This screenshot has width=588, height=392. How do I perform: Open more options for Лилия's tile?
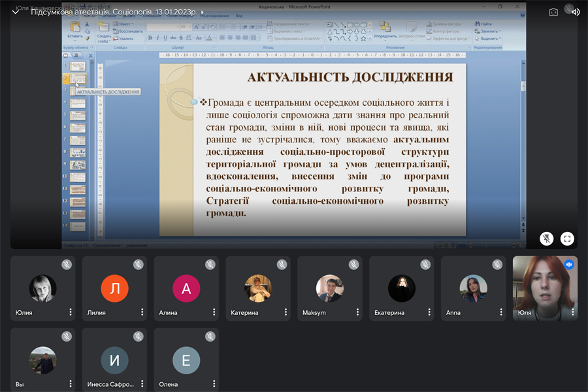point(142,312)
